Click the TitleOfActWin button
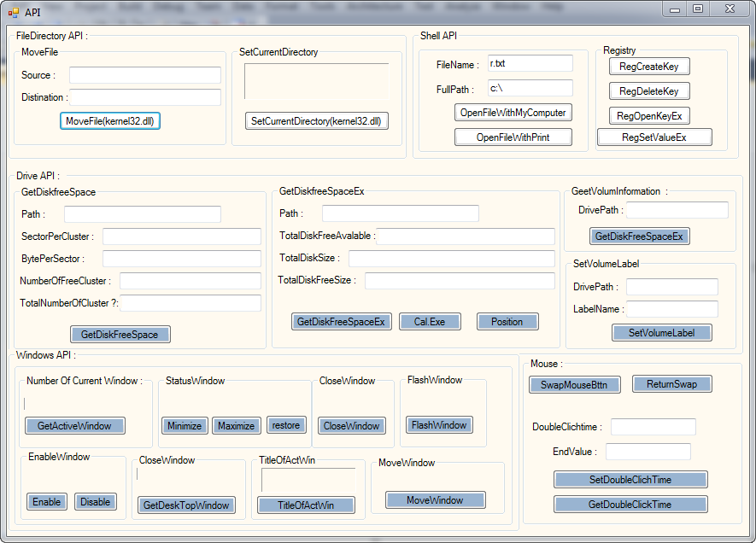Image resolution: width=756 pixels, height=543 pixels. [306, 505]
